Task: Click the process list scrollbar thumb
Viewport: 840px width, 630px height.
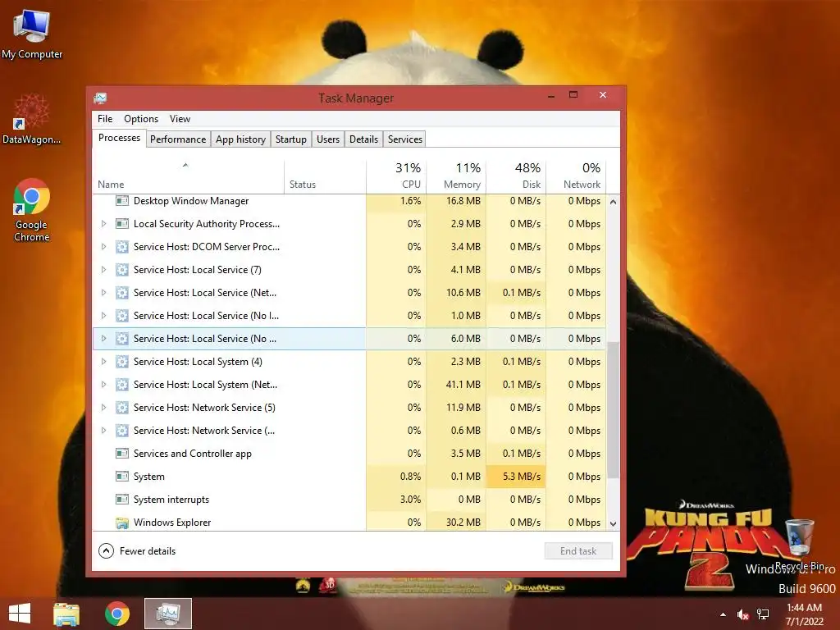Action: [x=614, y=410]
